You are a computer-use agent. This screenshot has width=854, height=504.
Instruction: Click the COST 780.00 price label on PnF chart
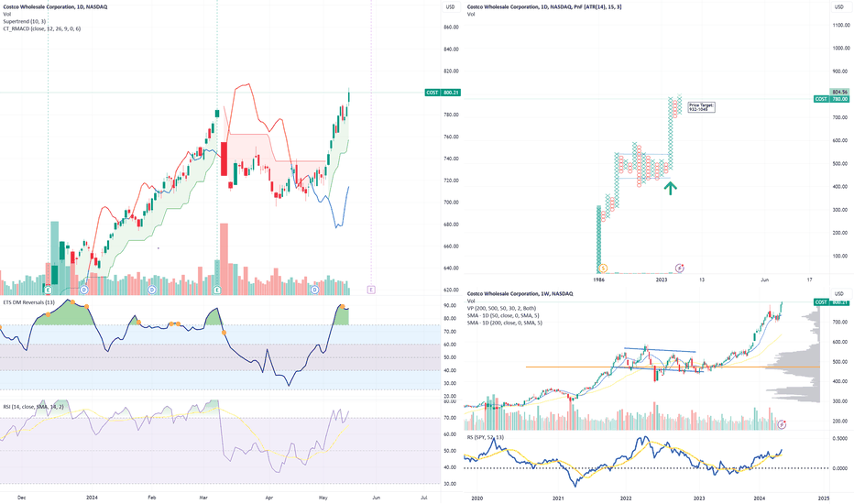831,99
